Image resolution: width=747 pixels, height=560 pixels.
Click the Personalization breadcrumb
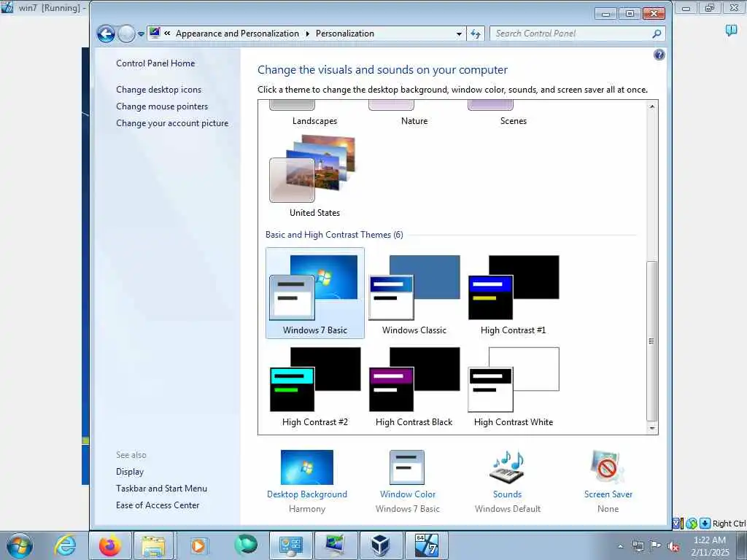(x=344, y=34)
